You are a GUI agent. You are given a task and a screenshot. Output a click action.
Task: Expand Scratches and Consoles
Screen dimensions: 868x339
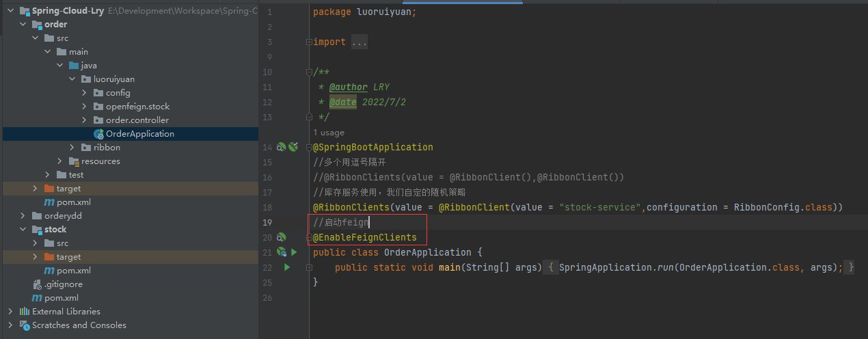click(x=10, y=325)
